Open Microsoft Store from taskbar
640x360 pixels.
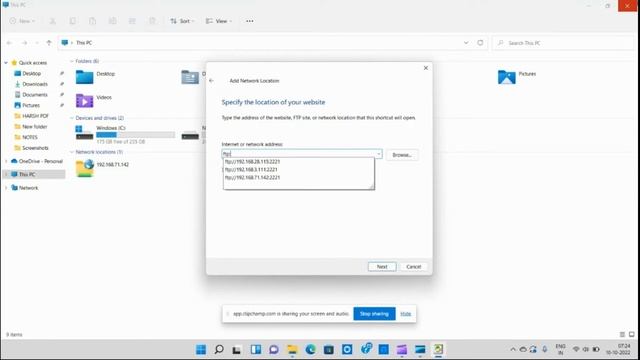(x=329, y=349)
